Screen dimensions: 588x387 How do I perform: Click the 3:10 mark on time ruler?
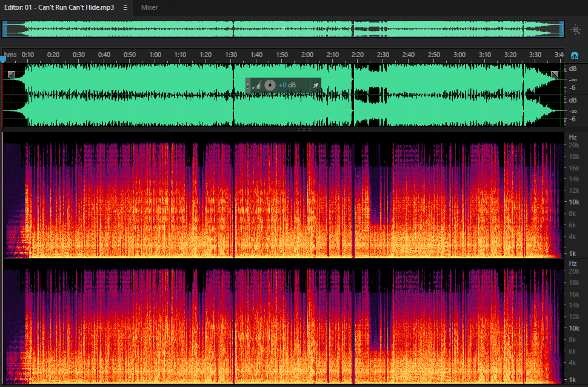[x=484, y=55]
